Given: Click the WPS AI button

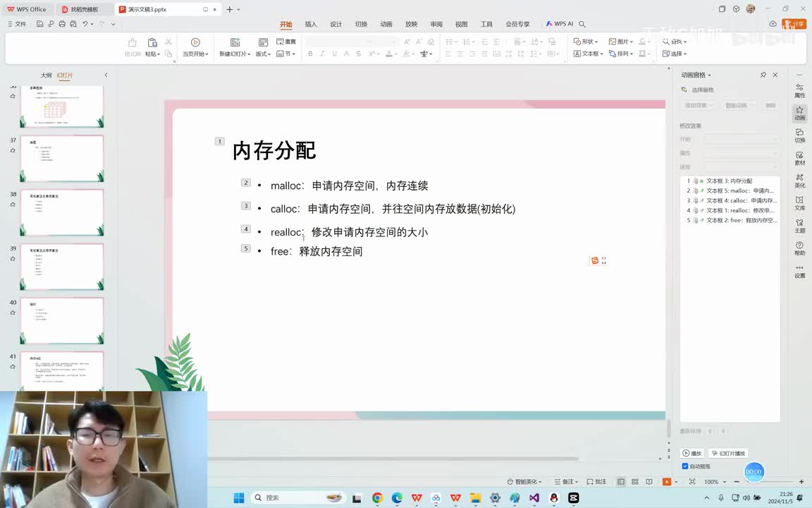Looking at the screenshot, I should click(x=559, y=24).
